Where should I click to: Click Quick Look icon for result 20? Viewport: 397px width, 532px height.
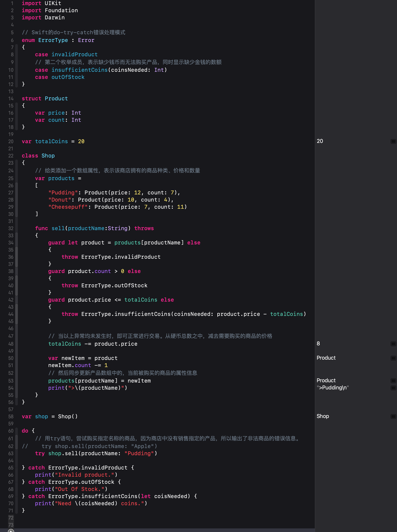click(393, 141)
